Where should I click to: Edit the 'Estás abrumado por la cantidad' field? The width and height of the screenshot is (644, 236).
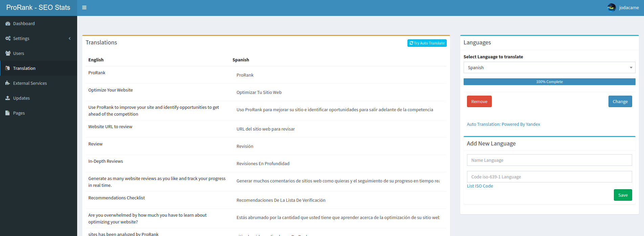pyautogui.click(x=338, y=217)
